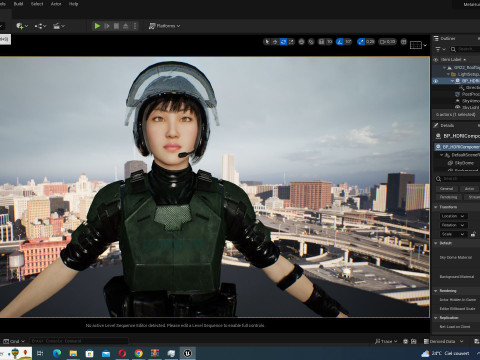This screenshot has height=360, width=480.
Task: Click the console command input field
Action: 79,341
